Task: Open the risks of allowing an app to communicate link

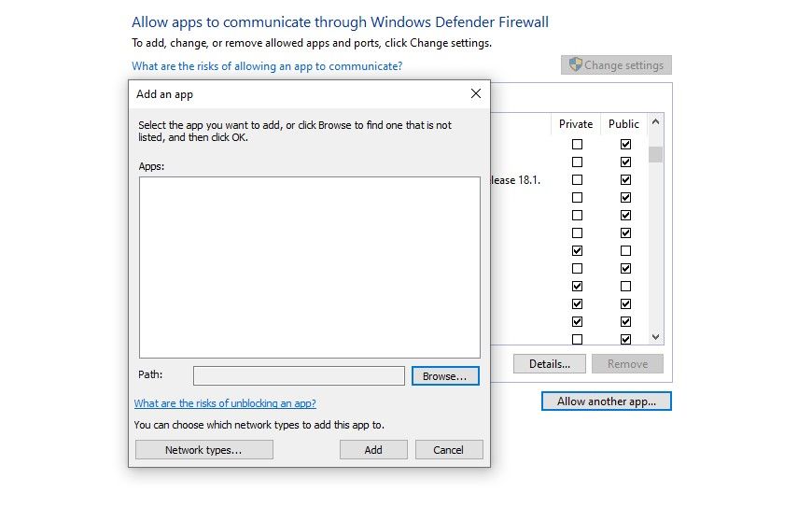Action: click(x=267, y=66)
